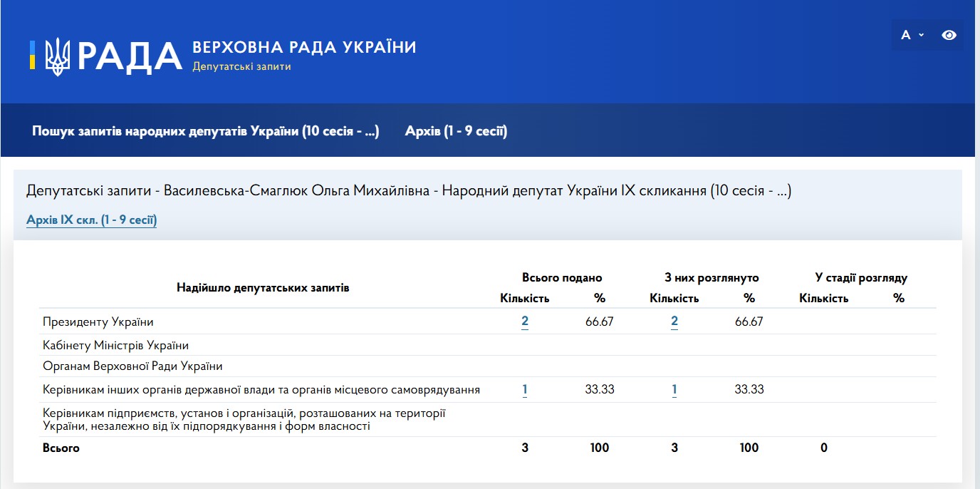Click 'Надійшло депутатських запитів' column header
This screenshot has width=980, height=489.
tap(263, 288)
